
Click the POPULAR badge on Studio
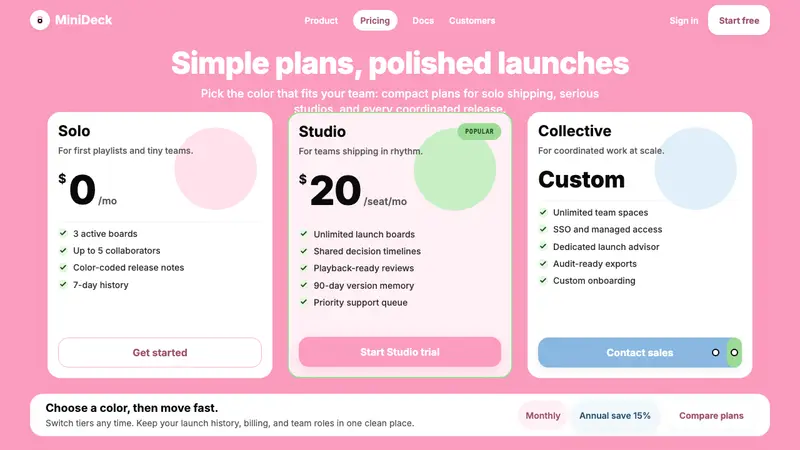479,131
